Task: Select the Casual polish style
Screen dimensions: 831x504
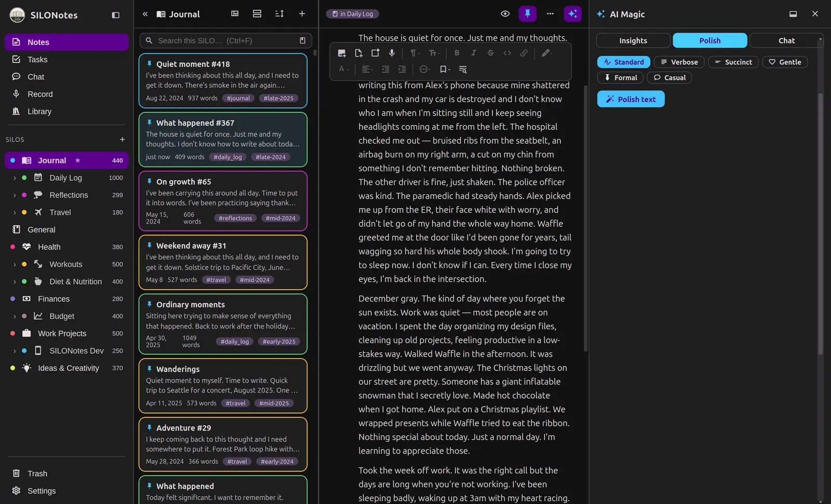Action: pos(669,78)
